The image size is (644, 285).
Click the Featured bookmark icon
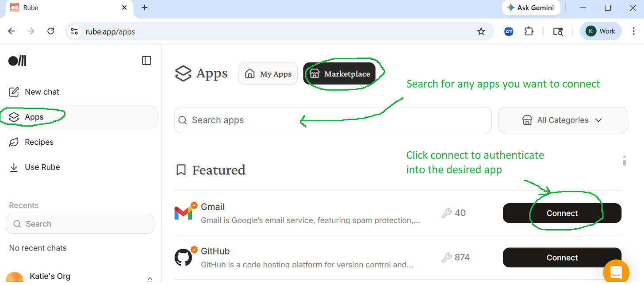pos(181,170)
